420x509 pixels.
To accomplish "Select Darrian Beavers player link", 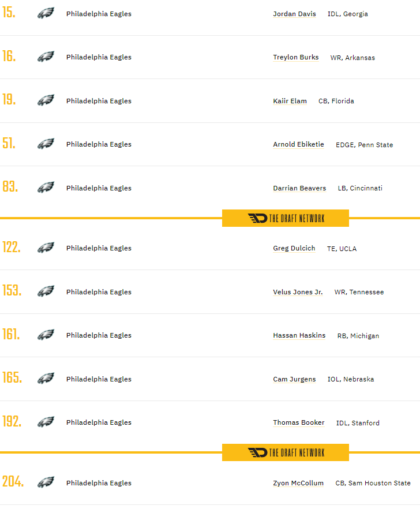I will 299,188.
